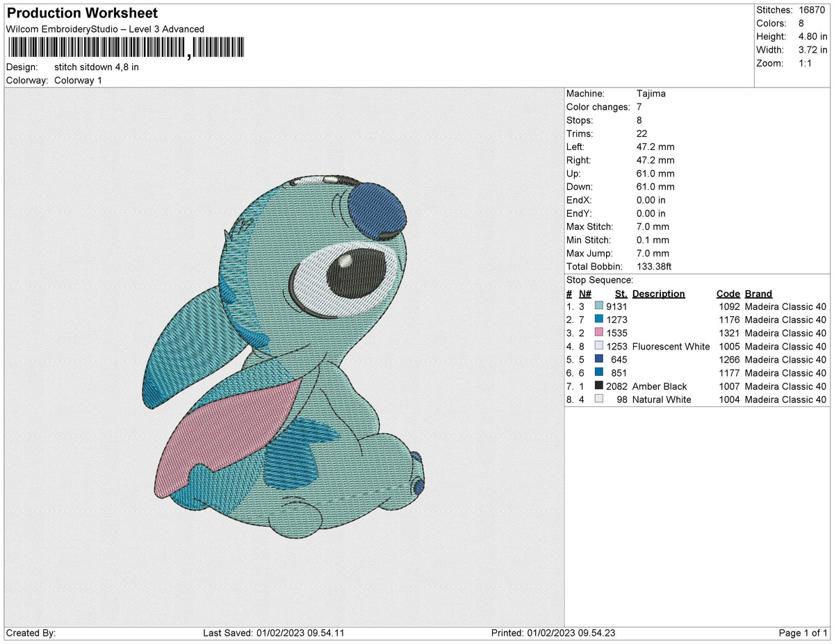This screenshot has height=644, width=834.
Task: Click the blue swatch for code 1177
Action: 598,373
